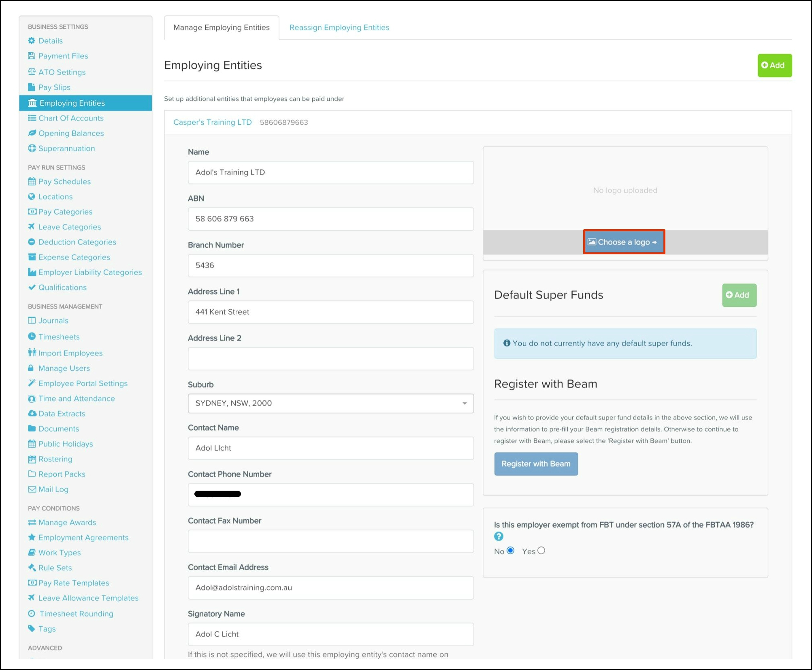Click the Superannuation lifebuoy icon
This screenshot has height=670, width=812.
(x=32, y=148)
